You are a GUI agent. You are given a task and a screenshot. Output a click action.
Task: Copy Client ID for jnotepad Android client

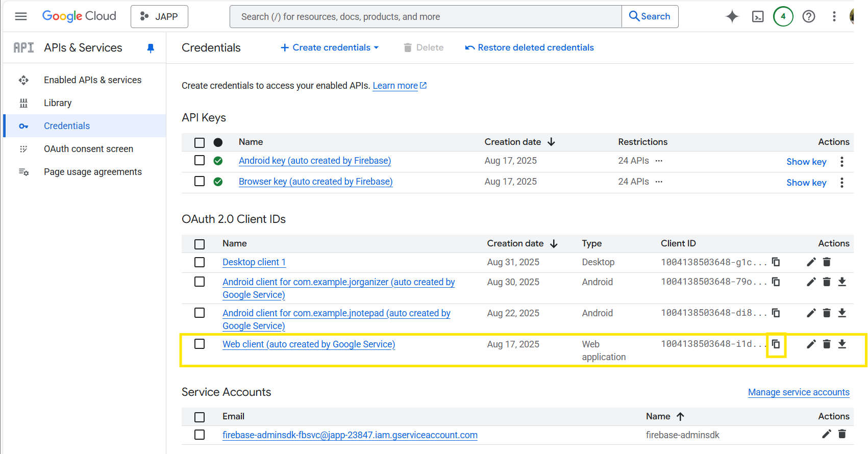click(776, 313)
